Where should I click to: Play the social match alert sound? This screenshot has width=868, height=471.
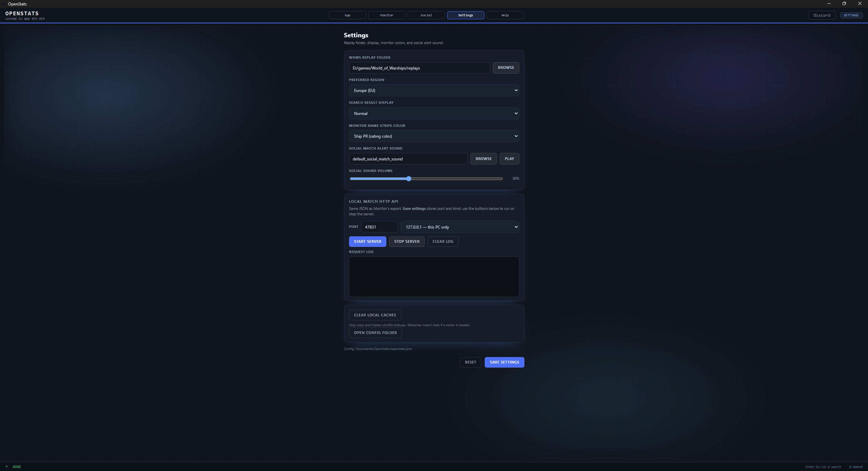(x=509, y=158)
